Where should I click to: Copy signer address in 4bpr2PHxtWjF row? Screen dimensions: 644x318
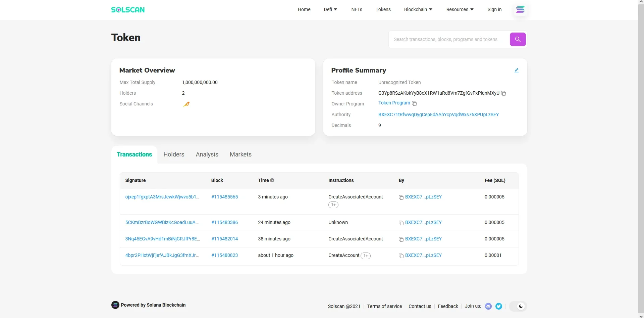point(401,256)
